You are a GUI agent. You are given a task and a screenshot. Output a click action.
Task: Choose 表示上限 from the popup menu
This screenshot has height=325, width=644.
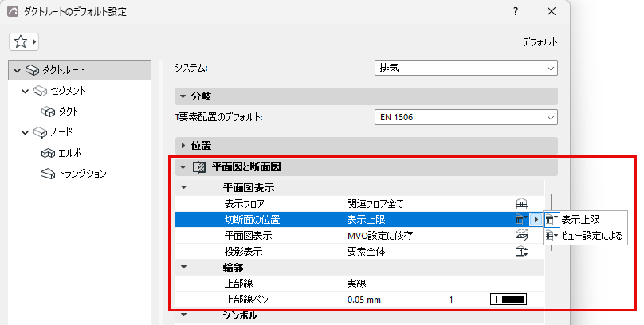[585, 220]
